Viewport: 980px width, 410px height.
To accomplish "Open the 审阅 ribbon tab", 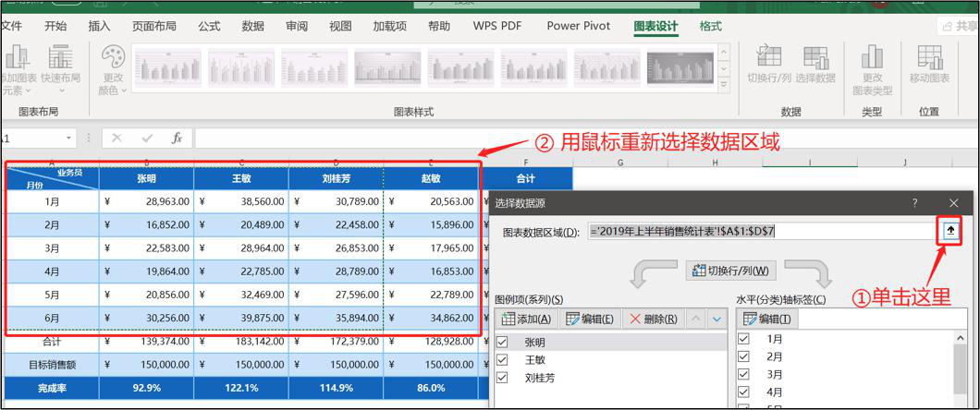I will [x=297, y=26].
